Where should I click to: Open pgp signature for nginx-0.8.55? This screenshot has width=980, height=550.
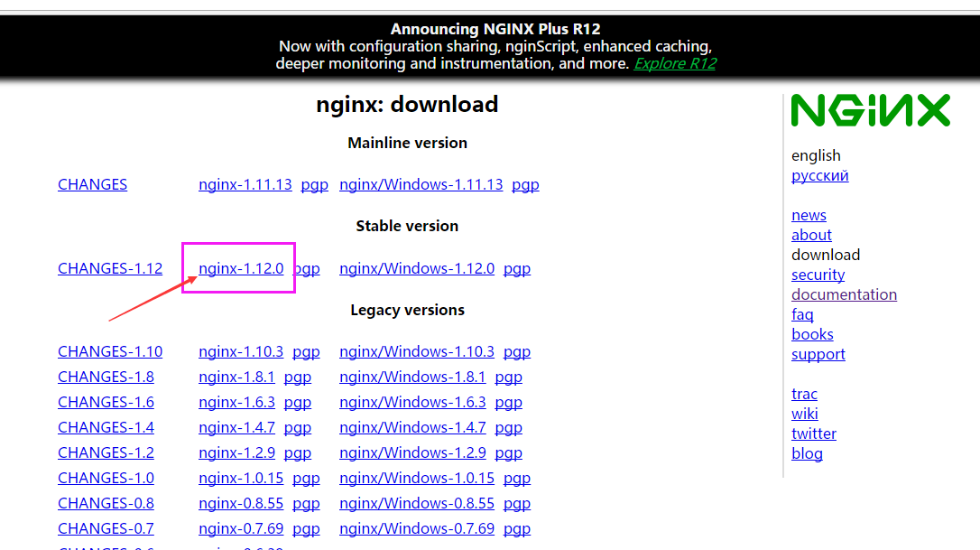[x=306, y=504]
